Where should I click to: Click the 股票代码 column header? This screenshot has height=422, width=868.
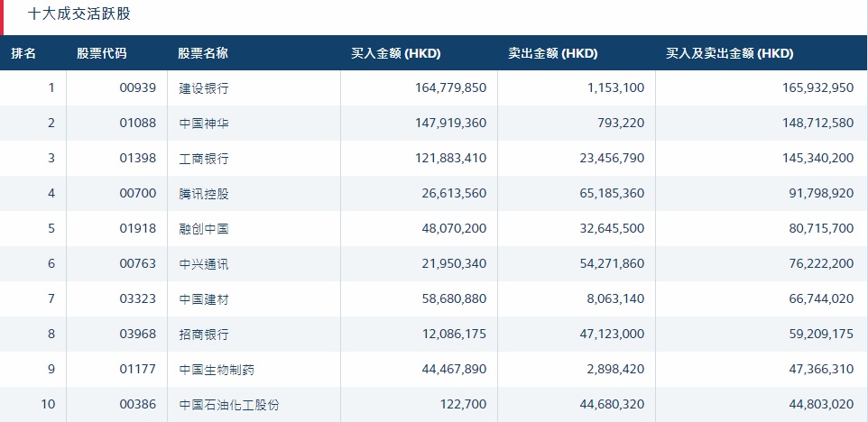101,53
